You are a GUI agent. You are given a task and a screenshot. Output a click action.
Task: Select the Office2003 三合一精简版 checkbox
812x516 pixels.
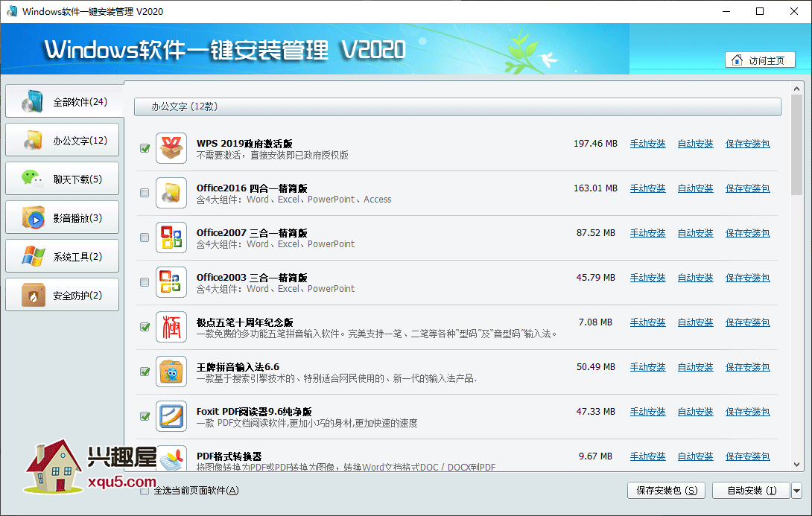click(x=145, y=282)
